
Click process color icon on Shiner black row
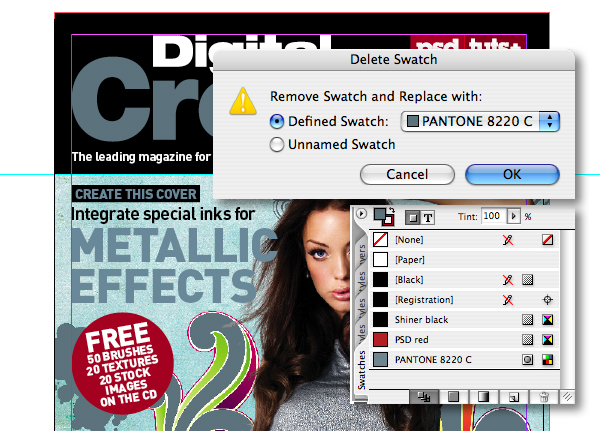tap(527, 320)
